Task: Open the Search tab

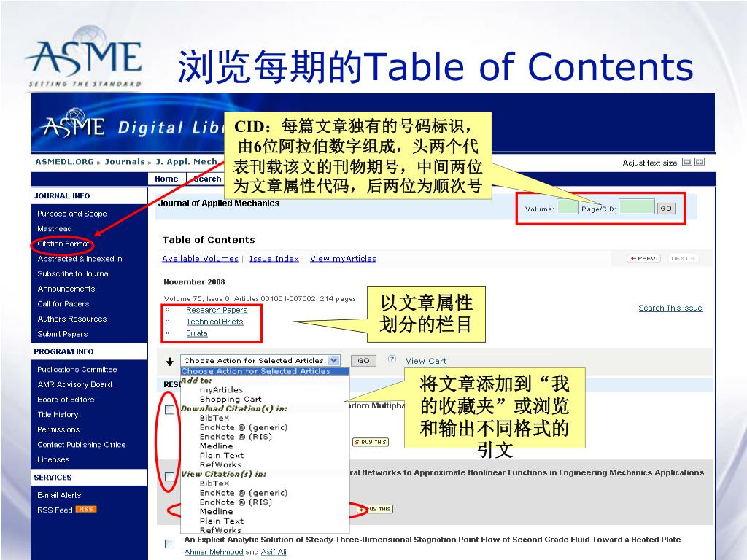Action: tap(207, 179)
